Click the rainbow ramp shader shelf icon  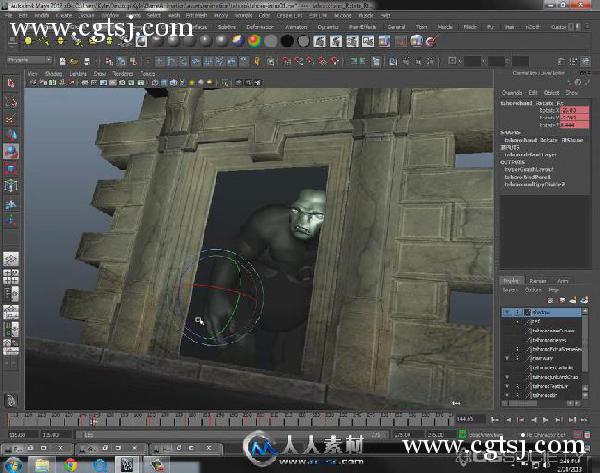click(254, 41)
